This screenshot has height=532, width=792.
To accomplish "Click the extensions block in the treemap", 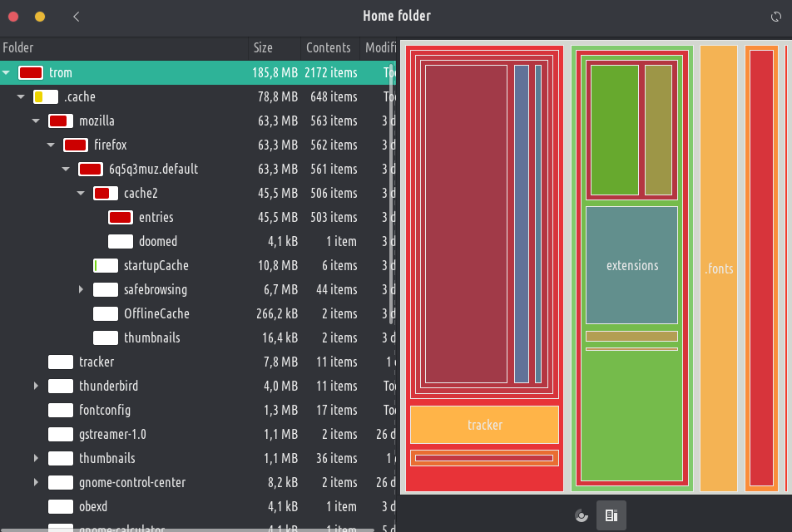I will [x=631, y=265].
